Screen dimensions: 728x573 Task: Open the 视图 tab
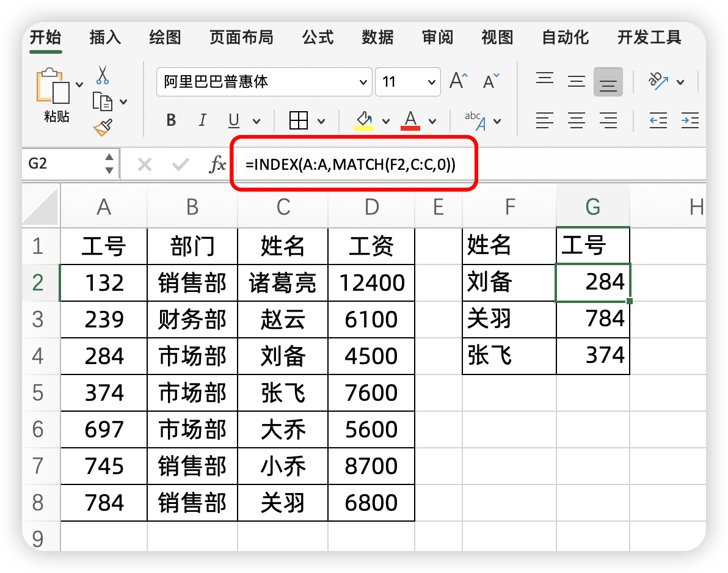498,38
